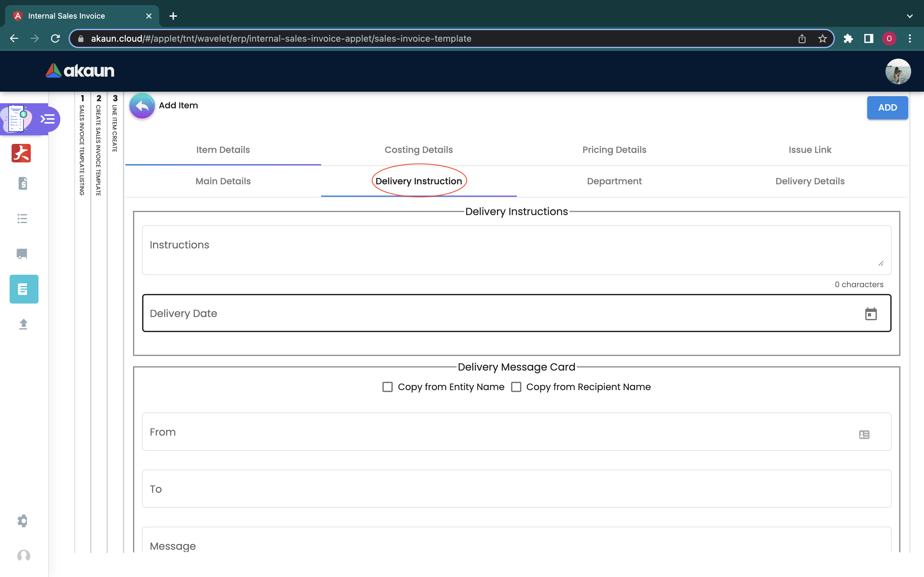Open the list view icon in sidebar

pos(22,219)
